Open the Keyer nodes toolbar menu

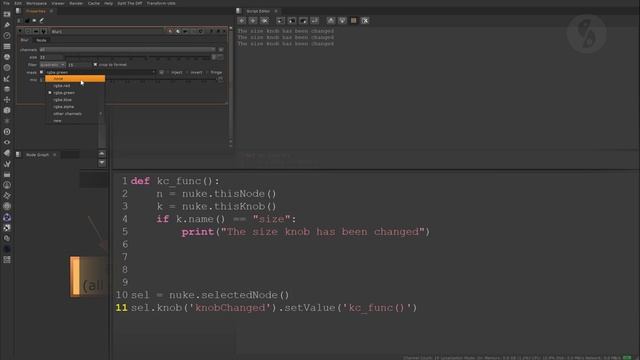(x=7, y=78)
